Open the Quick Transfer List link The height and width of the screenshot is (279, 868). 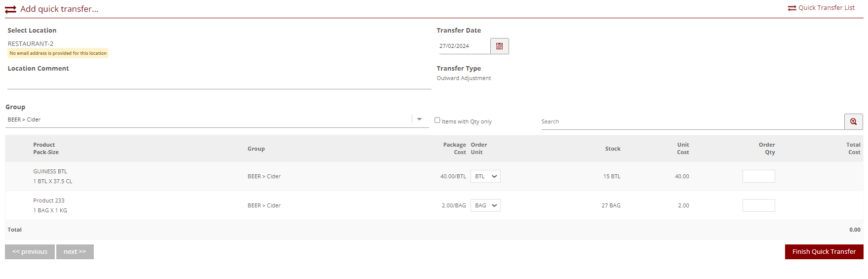point(826,8)
